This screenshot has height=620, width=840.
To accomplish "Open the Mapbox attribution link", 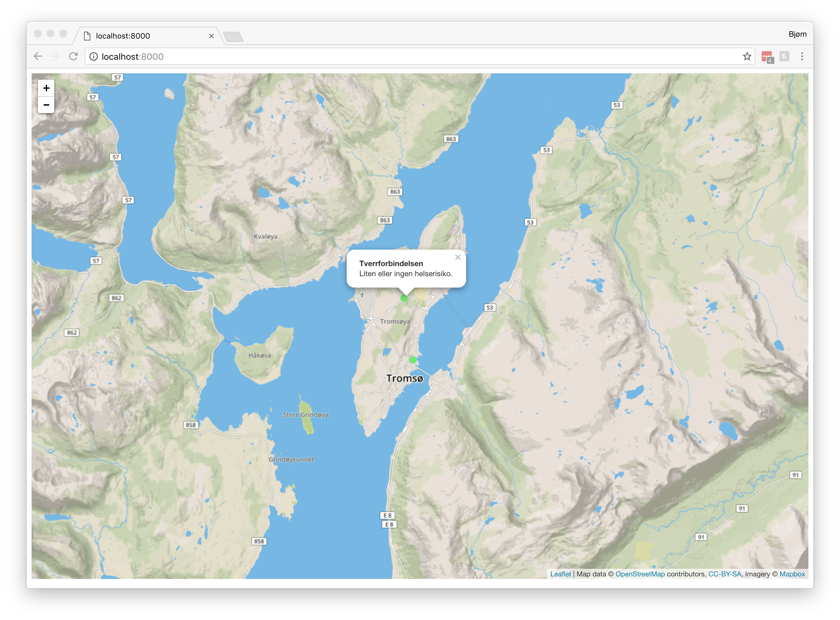I will 792,574.
